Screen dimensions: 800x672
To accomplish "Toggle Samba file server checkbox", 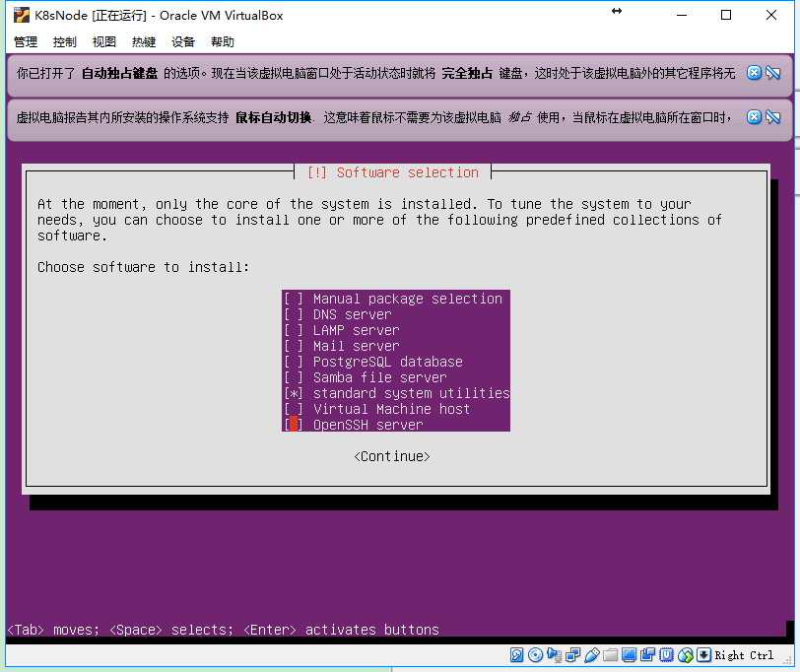I will click(x=294, y=377).
